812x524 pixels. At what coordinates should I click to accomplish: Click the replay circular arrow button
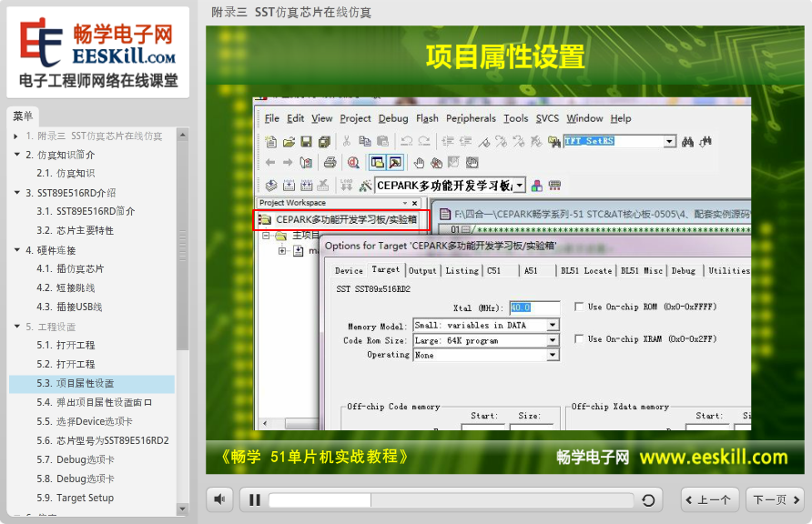[x=648, y=499]
